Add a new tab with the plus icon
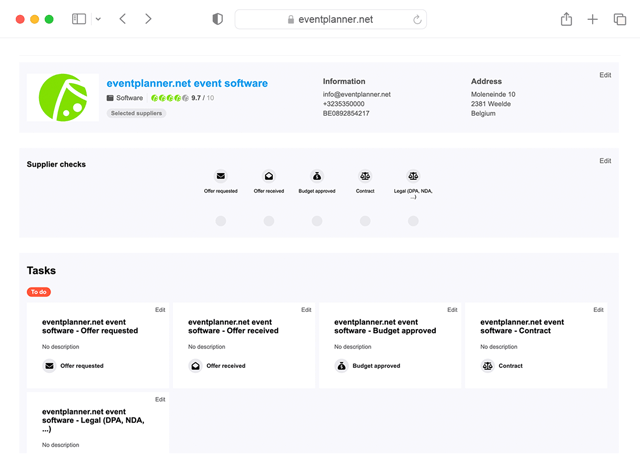The height and width of the screenshot is (459, 640). click(x=592, y=19)
